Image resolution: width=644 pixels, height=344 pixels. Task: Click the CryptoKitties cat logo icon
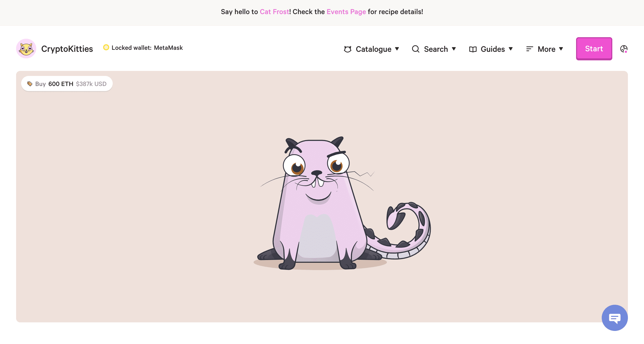[x=26, y=49]
